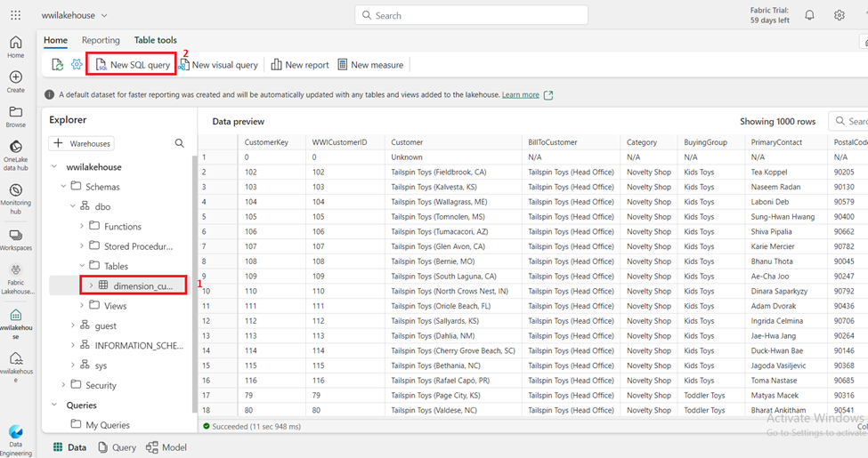
Task: Switch to the Reporting tab
Action: coord(101,40)
